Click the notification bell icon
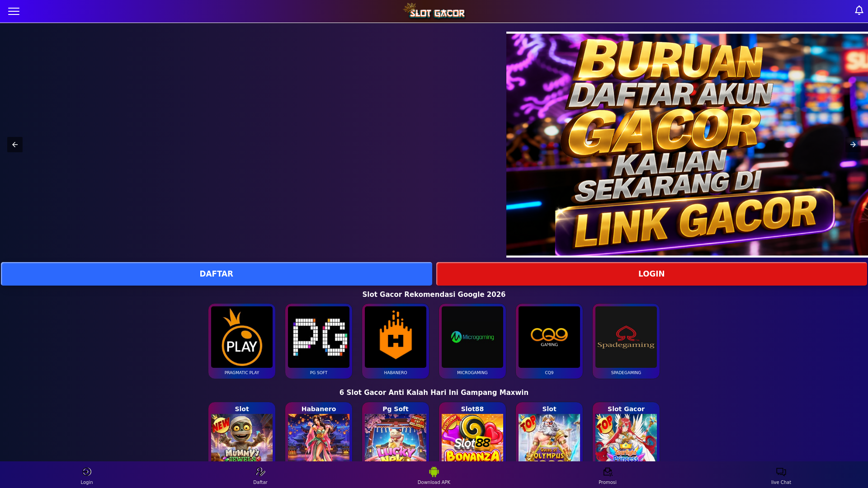 (859, 10)
